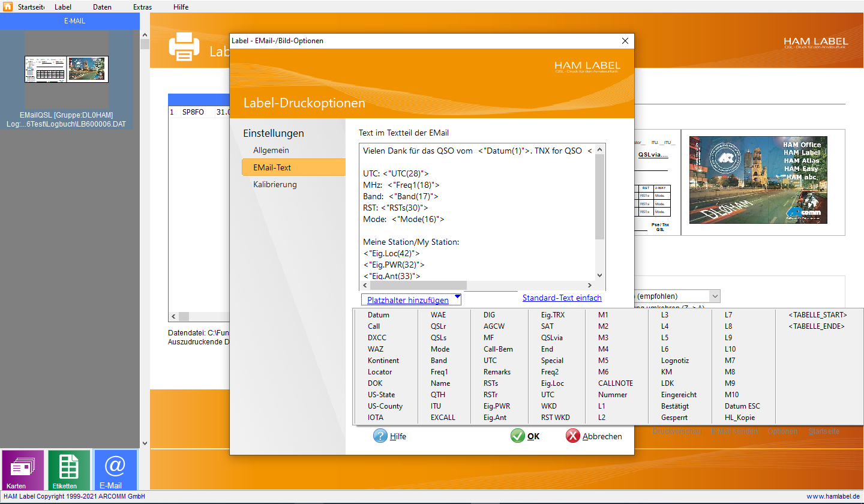The width and height of the screenshot is (864, 504).
Task: Select Kalibrierung settings entry
Action: click(275, 184)
